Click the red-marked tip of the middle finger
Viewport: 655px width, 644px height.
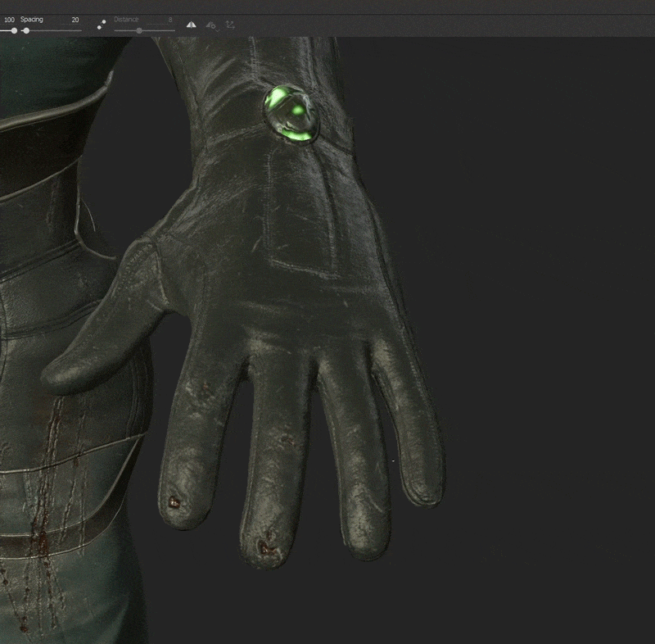266,547
